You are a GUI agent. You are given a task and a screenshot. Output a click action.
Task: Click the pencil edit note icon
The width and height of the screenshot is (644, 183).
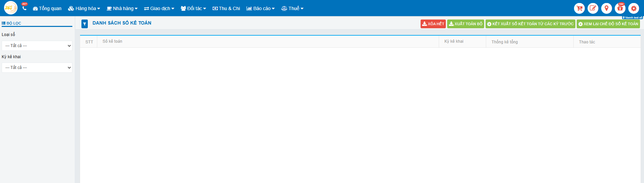593,8
